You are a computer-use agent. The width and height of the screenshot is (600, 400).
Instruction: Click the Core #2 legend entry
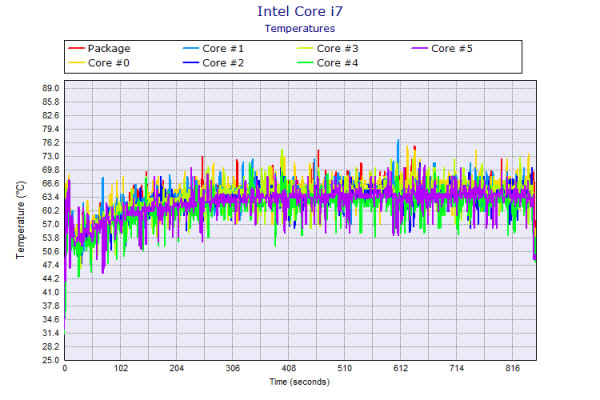(x=213, y=63)
